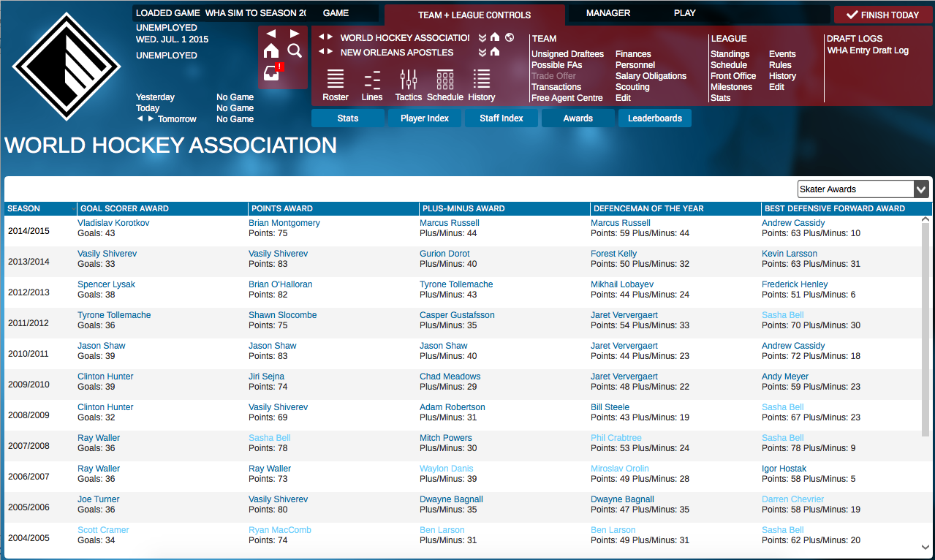Expand the New Orleans Apostles team dropdown chevrons
The width and height of the screenshot is (935, 560).
click(482, 52)
